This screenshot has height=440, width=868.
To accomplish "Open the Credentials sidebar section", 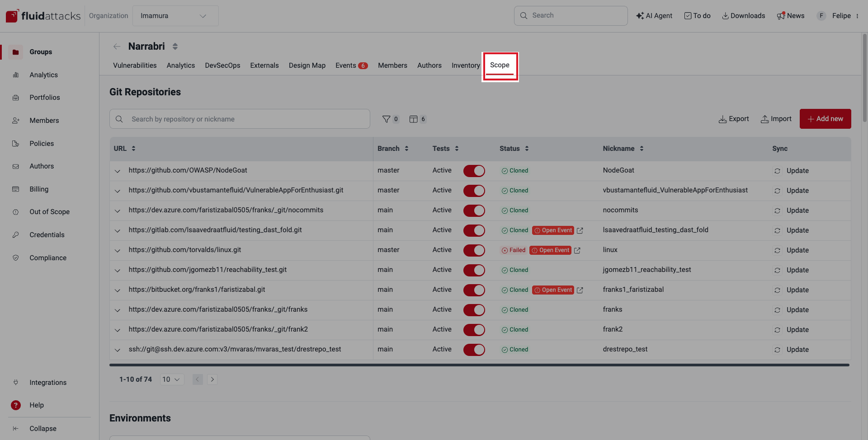I will click(x=47, y=234).
